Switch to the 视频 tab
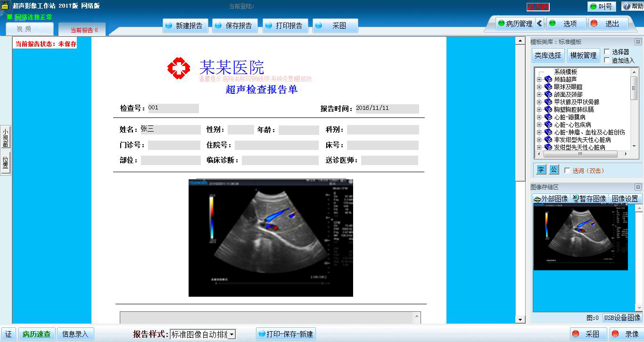 tap(29, 28)
